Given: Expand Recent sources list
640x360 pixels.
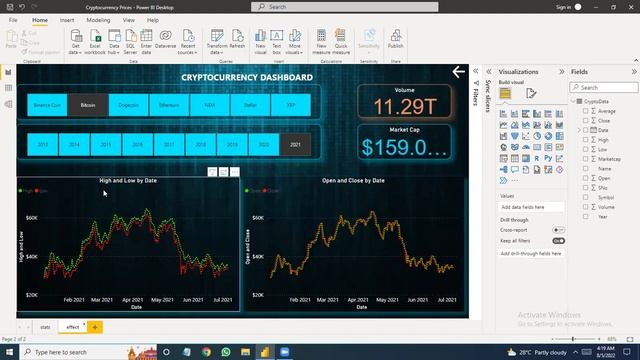Looking at the screenshot, I should click(x=188, y=42).
